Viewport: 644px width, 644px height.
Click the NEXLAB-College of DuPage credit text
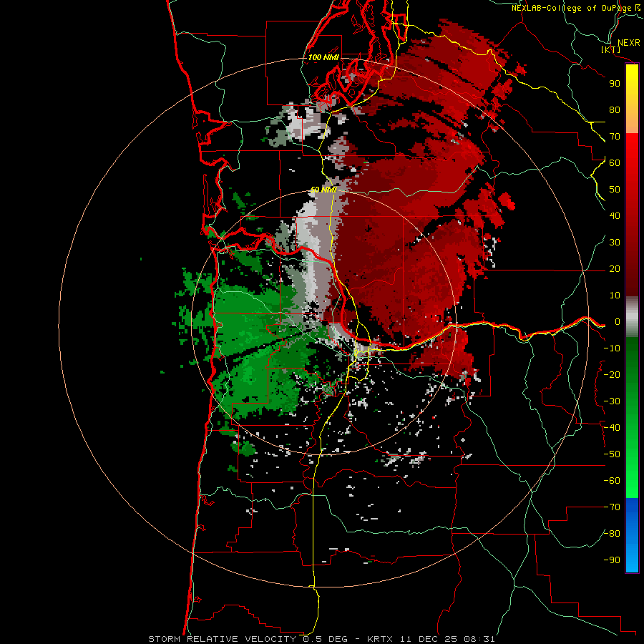point(572,8)
